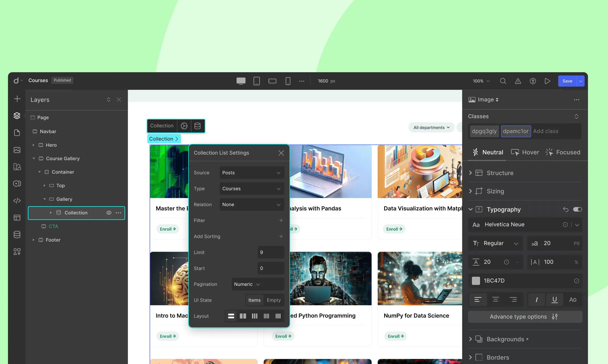This screenshot has width=608, height=364.
Task: Open Relation dropdown showing None
Action: [x=252, y=204]
